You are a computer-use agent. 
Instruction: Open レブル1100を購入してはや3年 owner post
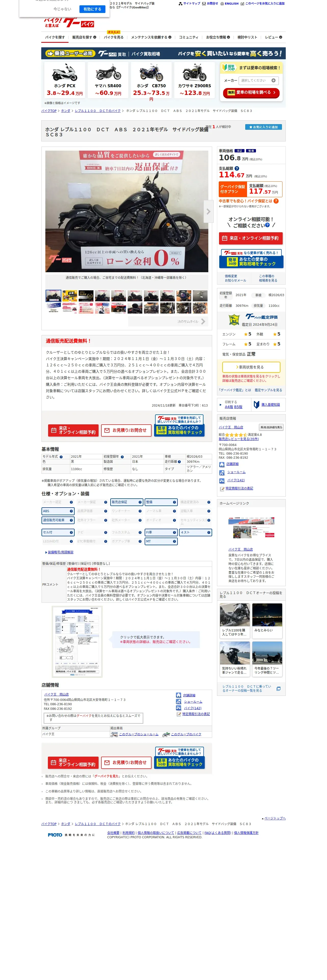click(x=235, y=621)
